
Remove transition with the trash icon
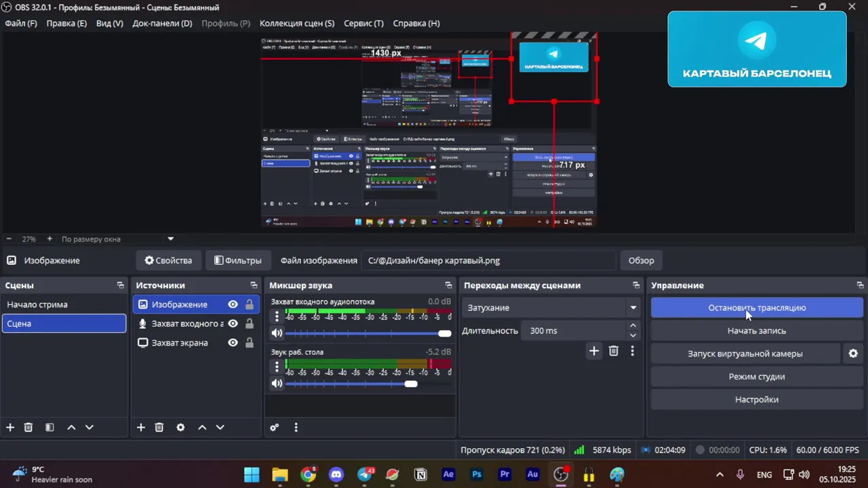pyautogui.click(x=614, y=350)
